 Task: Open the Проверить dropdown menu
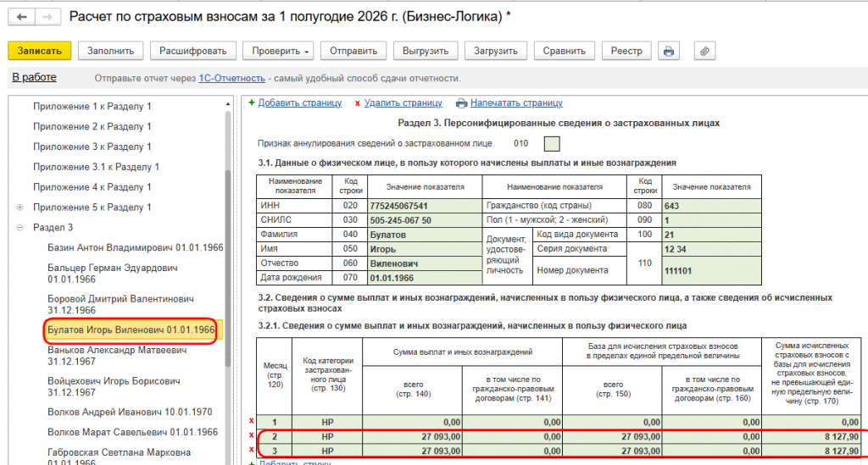(x=278, y=51)
